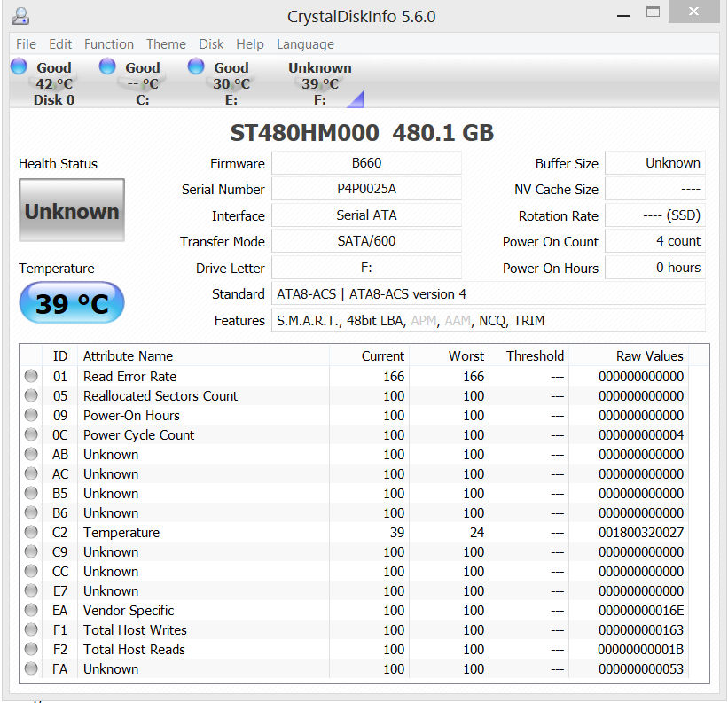Open the Language menu
Screen dimensions: 728x703
(x=305, y=44)
